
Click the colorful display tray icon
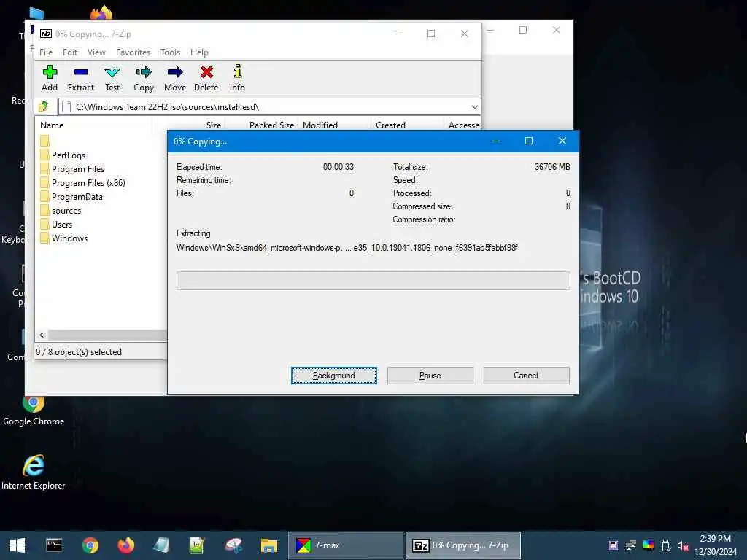coord(649,545)
